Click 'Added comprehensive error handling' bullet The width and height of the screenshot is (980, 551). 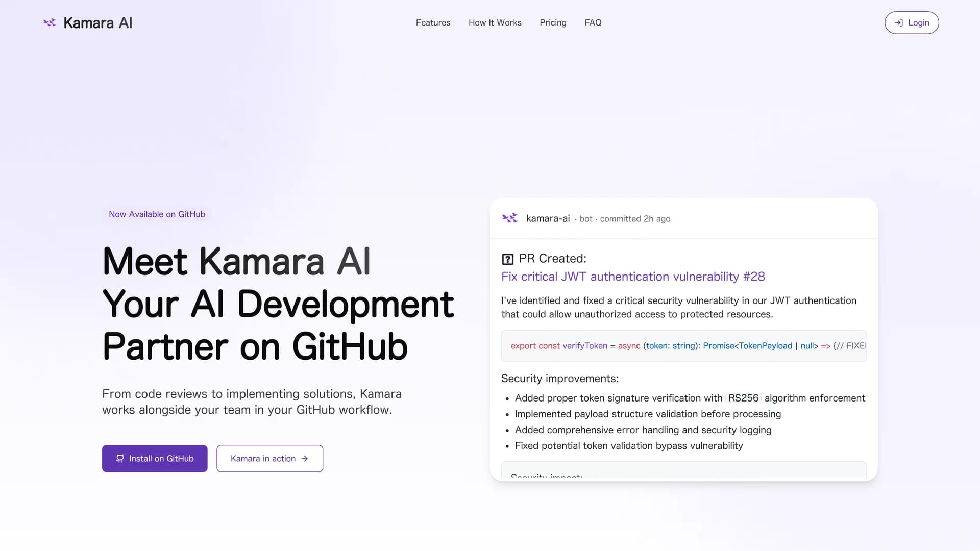coord(643,430)
